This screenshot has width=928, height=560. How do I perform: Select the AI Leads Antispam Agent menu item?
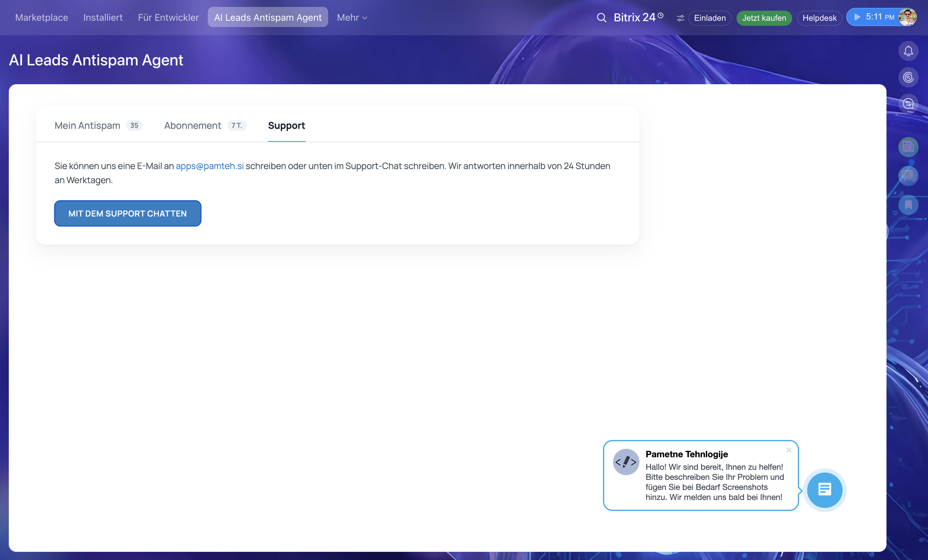pos(268,17)
